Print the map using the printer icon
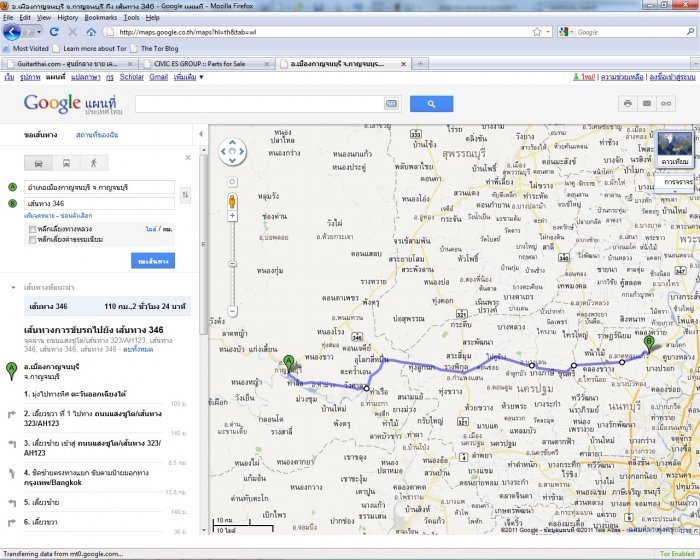The image size is (700, 560). [627, 104]
